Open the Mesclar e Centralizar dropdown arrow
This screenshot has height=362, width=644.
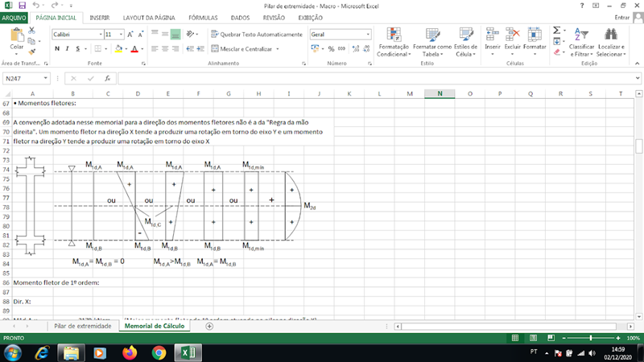pos(278,49)
